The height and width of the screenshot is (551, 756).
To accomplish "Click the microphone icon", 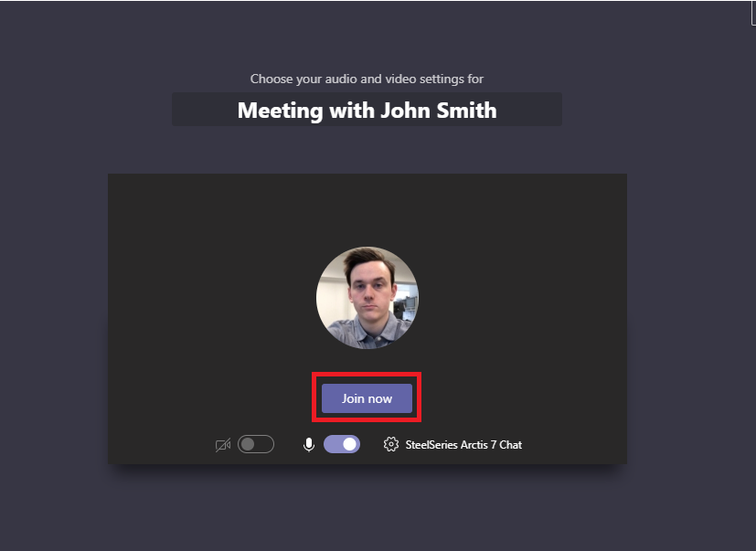I will point(309,444).
